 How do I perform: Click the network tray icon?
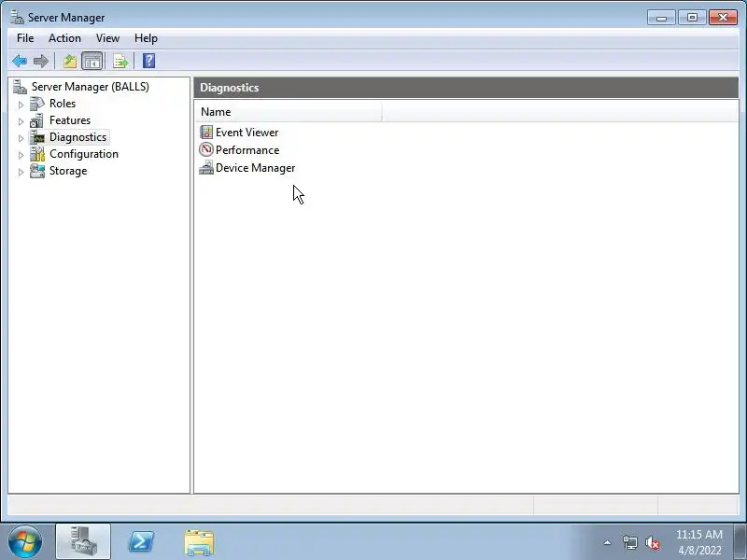pos(629,542)
